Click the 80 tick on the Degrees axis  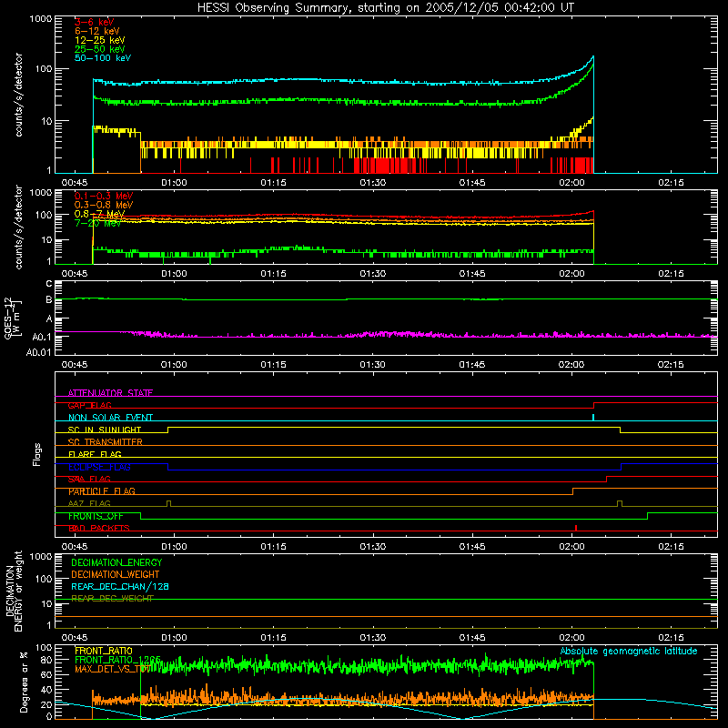(x=47, y=660)
